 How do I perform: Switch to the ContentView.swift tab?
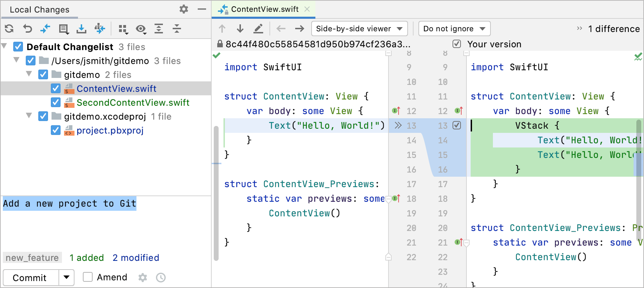pos(264,9)
